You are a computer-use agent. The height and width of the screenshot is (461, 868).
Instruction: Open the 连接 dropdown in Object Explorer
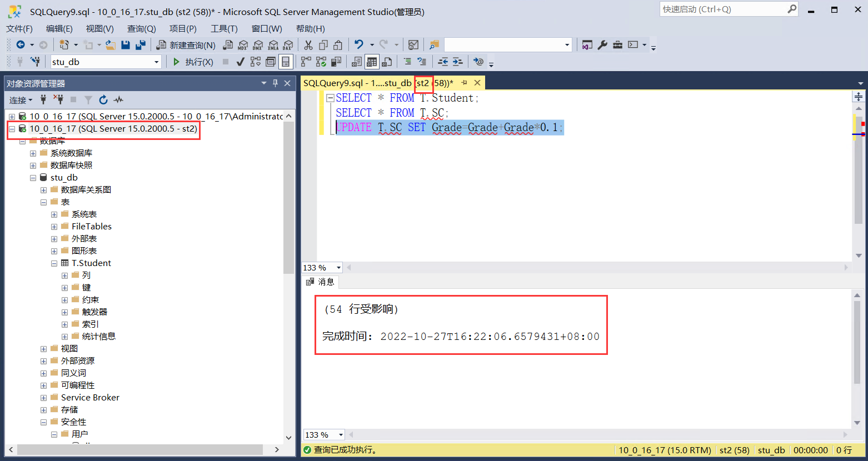(x=21, y=100)
